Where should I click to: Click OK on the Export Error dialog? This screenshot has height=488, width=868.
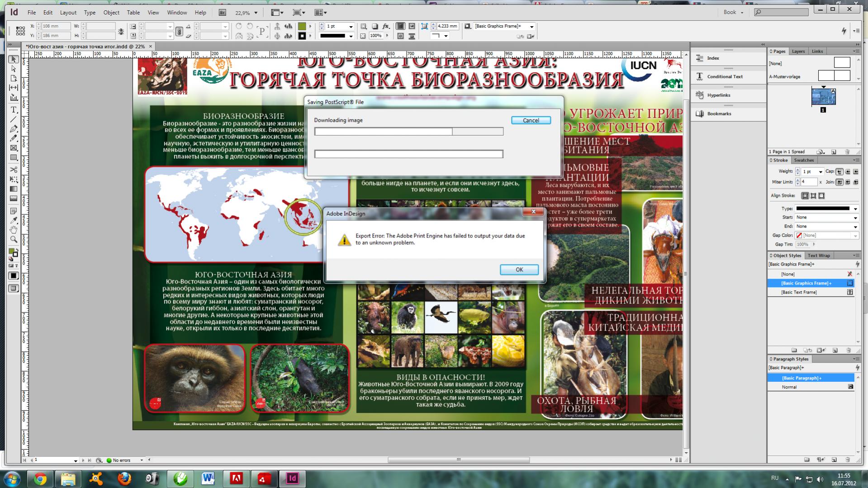tap(519, 270)
